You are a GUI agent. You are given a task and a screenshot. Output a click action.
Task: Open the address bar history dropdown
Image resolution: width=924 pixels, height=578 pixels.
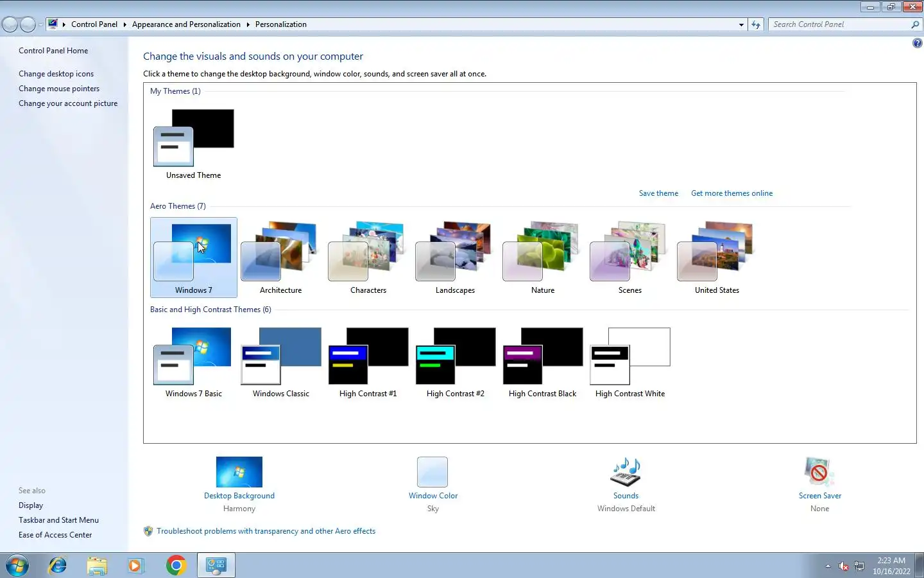click(741, 24)
